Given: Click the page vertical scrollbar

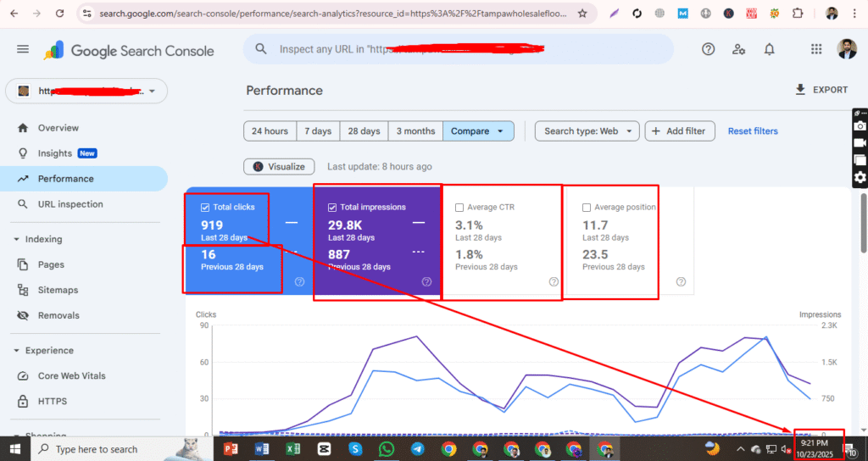Looking at the screenshot, I should point(864,221).
